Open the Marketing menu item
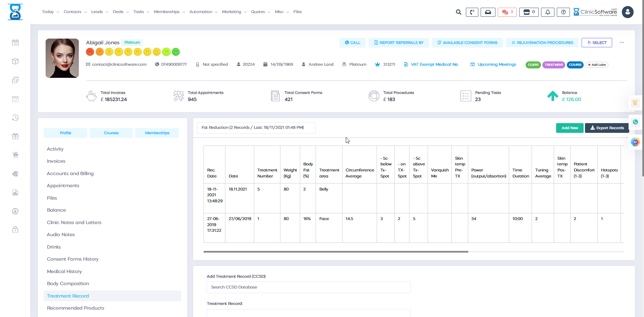The height and width of the screenshot is (317, 644). (232, 12)
